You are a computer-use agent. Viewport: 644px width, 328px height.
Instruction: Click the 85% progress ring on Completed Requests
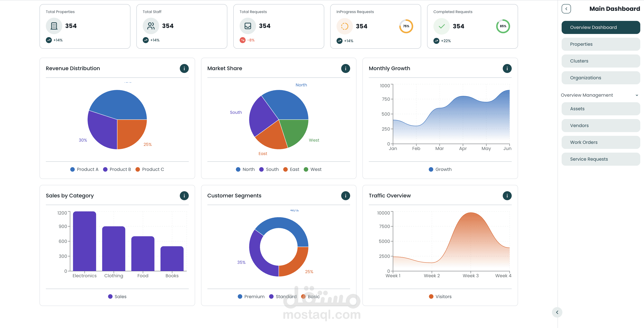tap(503, 26)
